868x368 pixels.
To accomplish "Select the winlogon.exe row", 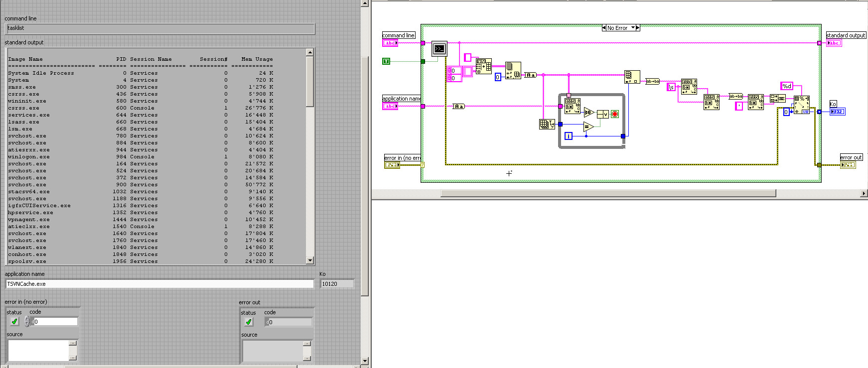I will (x=141, y=157).
